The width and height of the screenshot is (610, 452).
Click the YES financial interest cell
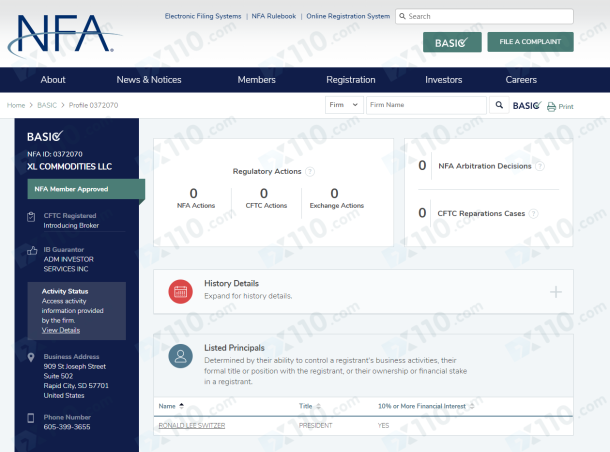[x=383, y=426]
